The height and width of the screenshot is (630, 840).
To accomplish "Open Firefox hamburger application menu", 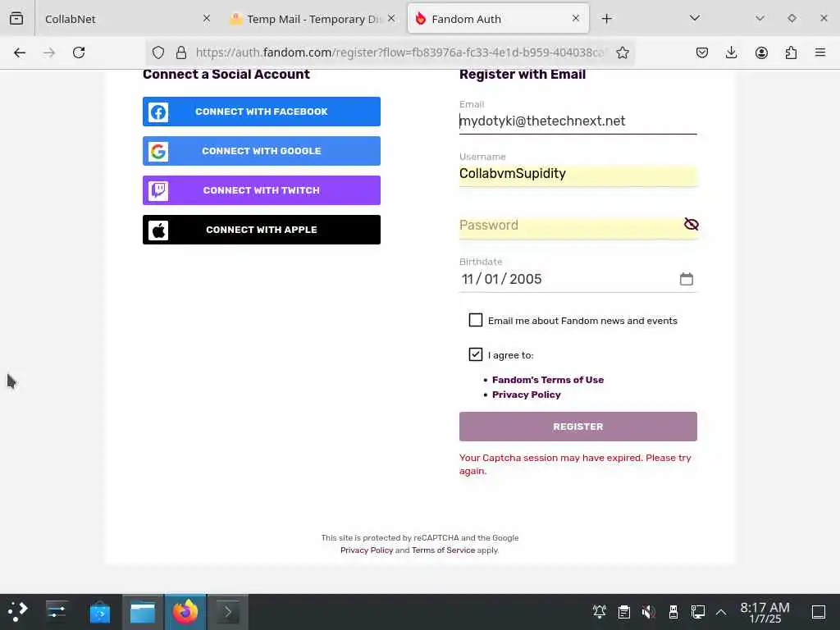I will (820, 52).
